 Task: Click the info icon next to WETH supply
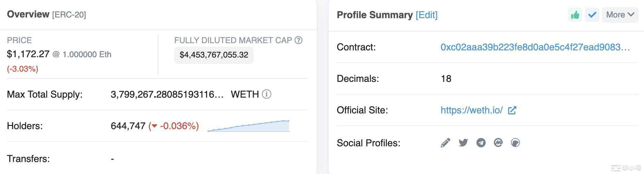click(266, 94)
